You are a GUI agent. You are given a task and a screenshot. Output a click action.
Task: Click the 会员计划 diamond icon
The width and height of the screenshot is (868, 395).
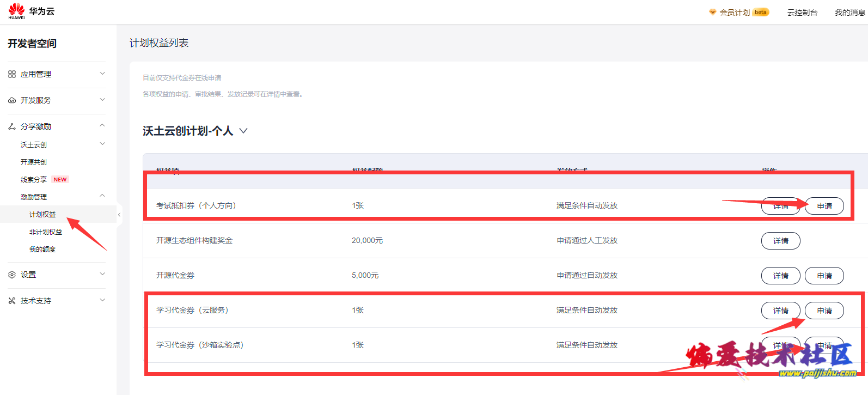click(x=712, y=12)
